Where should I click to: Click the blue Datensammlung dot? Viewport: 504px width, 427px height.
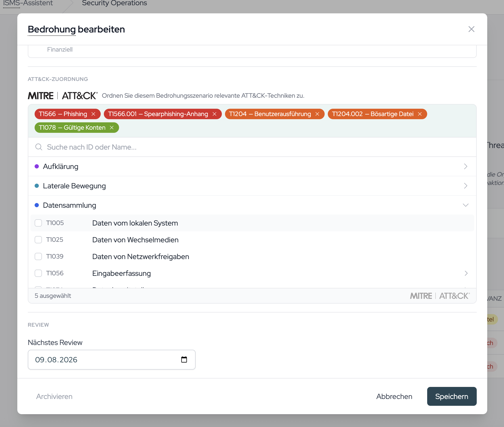pos(37,205)
